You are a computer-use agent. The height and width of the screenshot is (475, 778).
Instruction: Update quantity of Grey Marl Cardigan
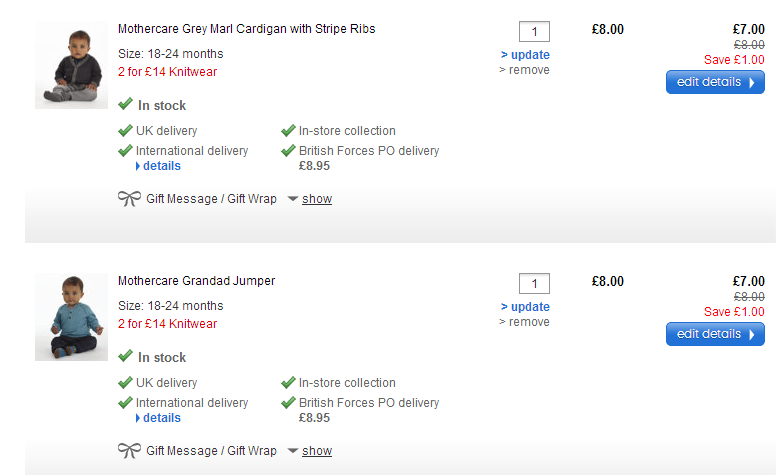tap(526, 55)
